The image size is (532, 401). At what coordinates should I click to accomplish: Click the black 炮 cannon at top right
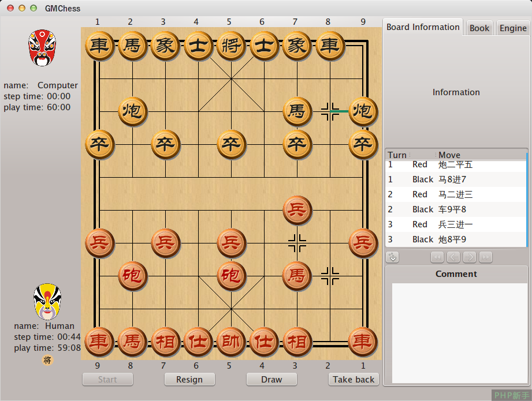pyautogui.click(x=362, y=111)
